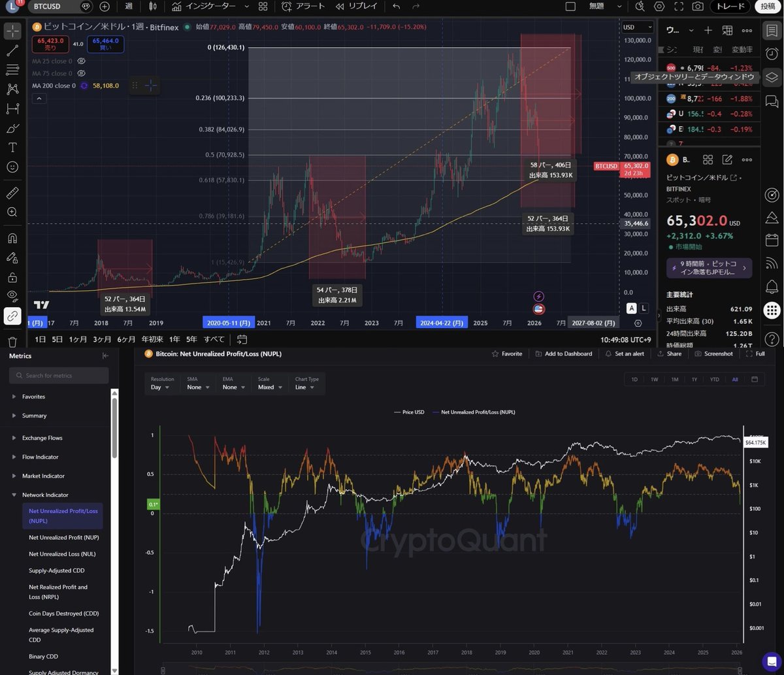Toggle visibility of the MA 25 indicator

[81, 61]
